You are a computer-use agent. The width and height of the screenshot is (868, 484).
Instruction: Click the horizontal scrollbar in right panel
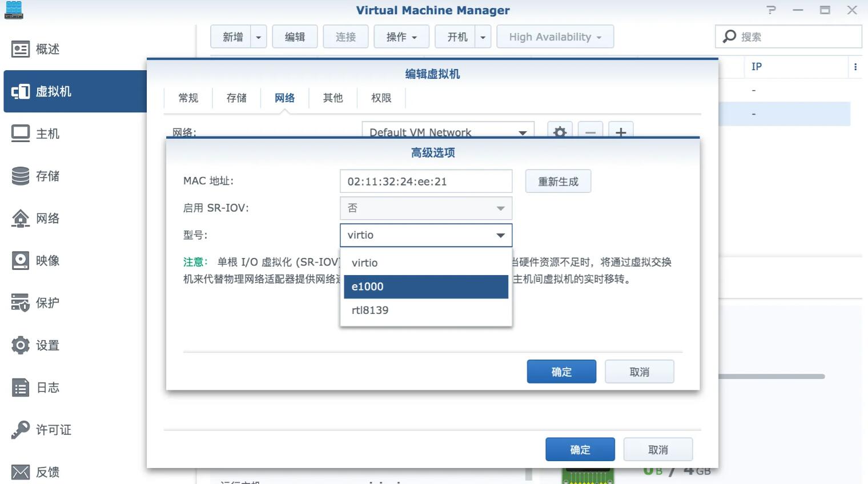point(771,377)
